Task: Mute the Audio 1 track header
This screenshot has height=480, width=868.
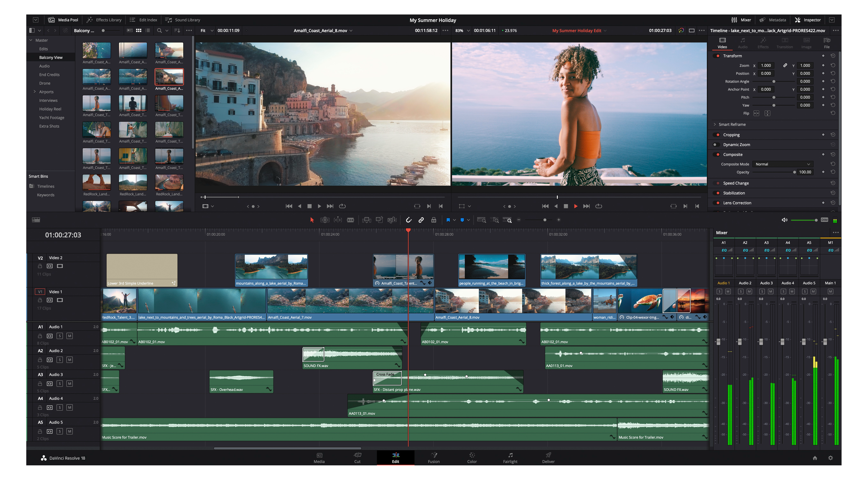Action: pyautogui.click(x=69, y=336)
